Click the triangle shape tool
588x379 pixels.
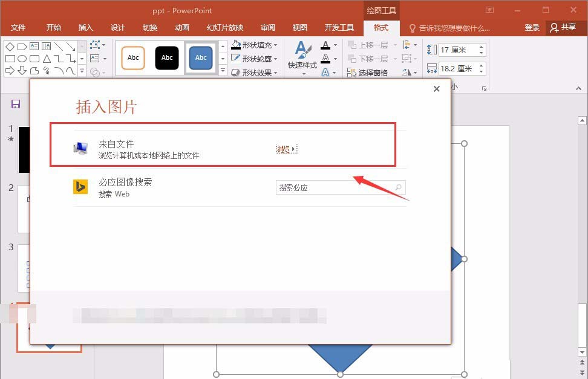[x=47, y=58]
